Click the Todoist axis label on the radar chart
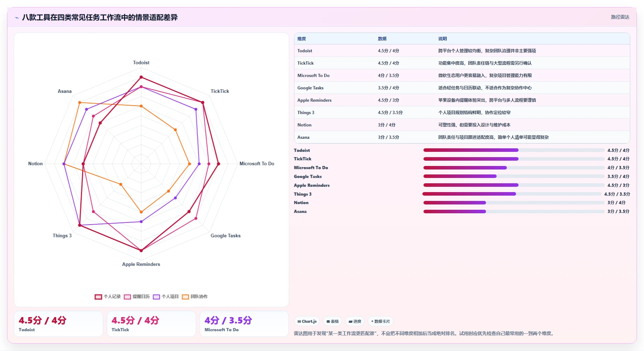 [141, 63]
